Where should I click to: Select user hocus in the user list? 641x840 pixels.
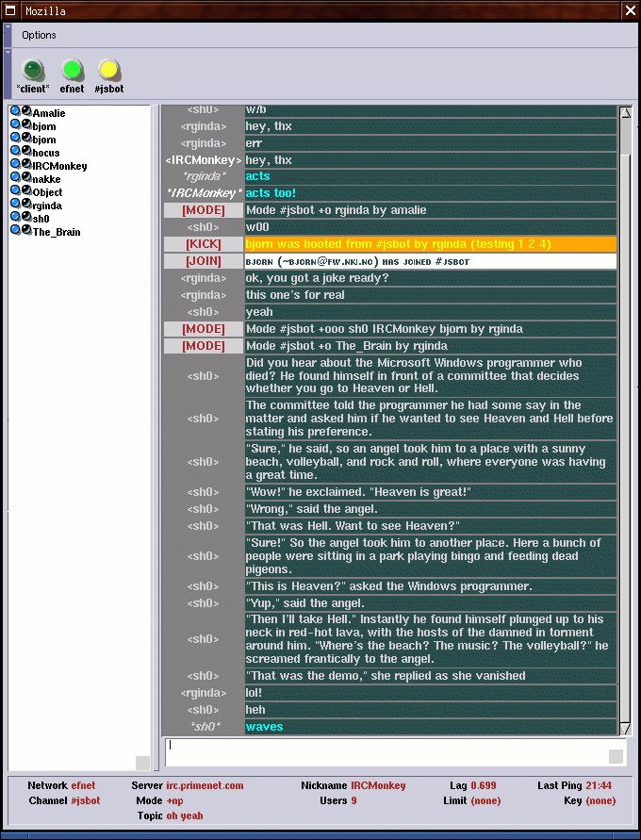[45, 153]
